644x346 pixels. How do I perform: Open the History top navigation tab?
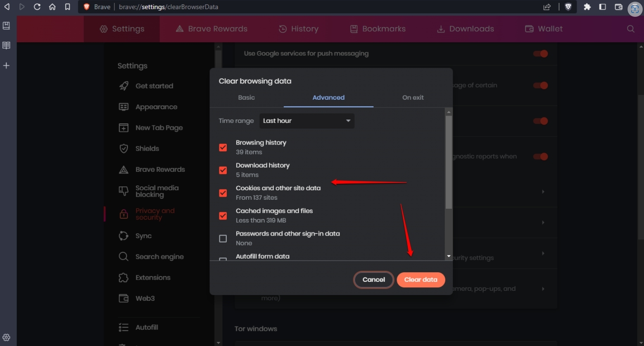[298, 29]
